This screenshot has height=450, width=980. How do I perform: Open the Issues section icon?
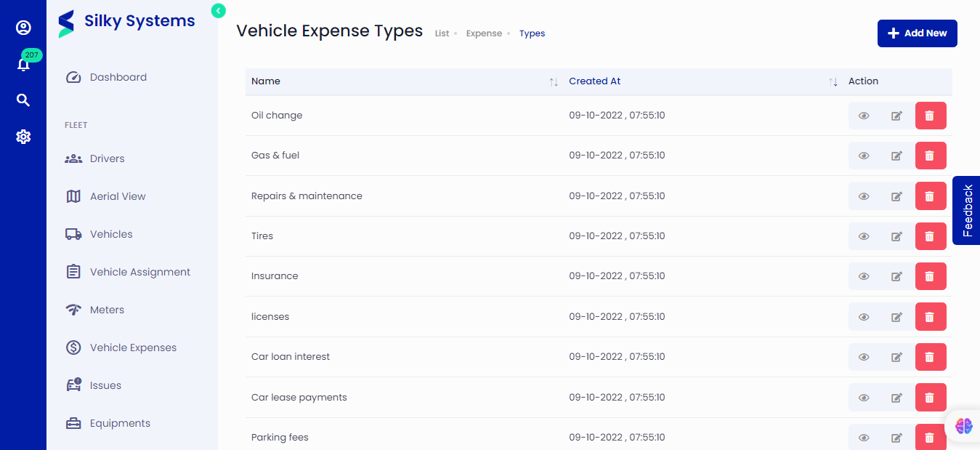point(73,385)
